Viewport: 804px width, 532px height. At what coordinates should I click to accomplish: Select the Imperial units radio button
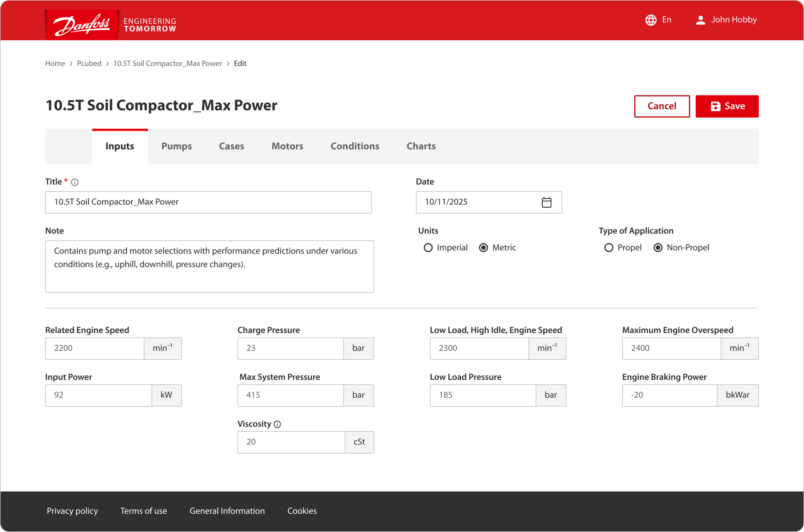[428, 248]
